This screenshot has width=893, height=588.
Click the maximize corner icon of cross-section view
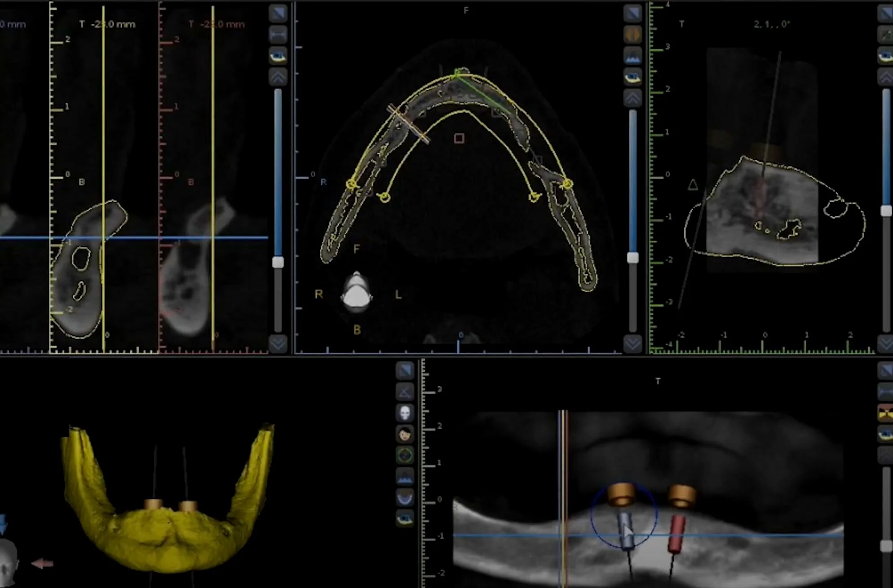pos(278,13)
